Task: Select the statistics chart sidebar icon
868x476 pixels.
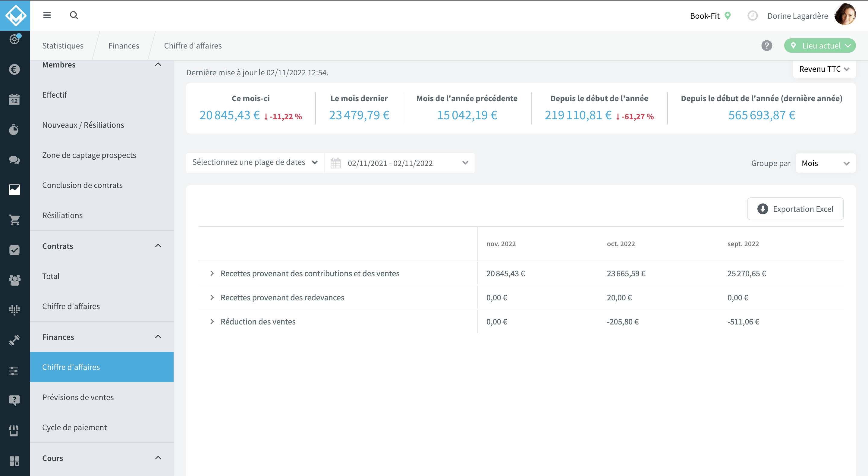Action: (x=14, y=190)
